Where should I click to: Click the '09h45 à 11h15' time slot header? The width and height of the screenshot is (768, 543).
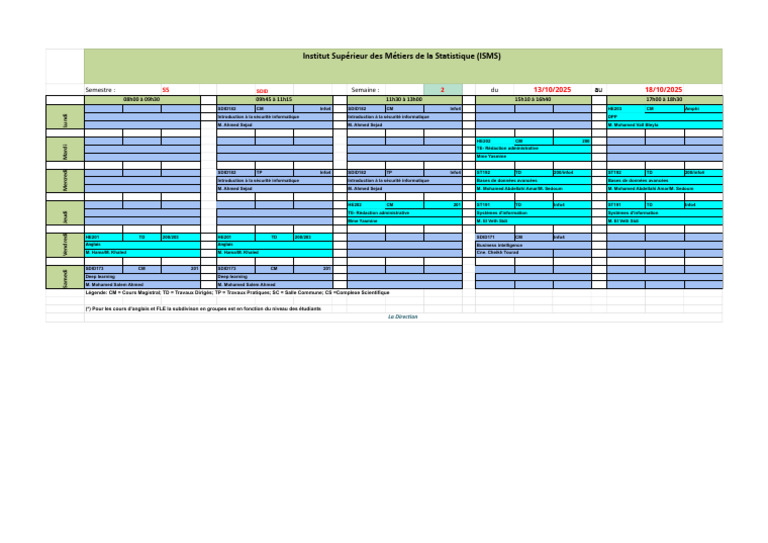[x=274, y=99]
